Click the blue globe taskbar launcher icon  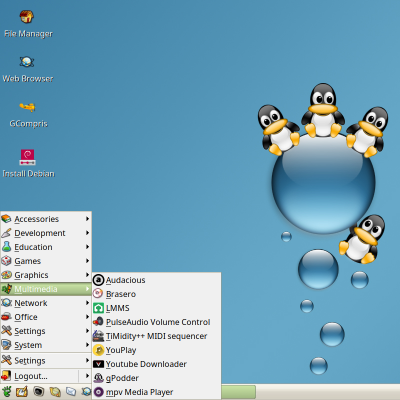coord(86,391)
